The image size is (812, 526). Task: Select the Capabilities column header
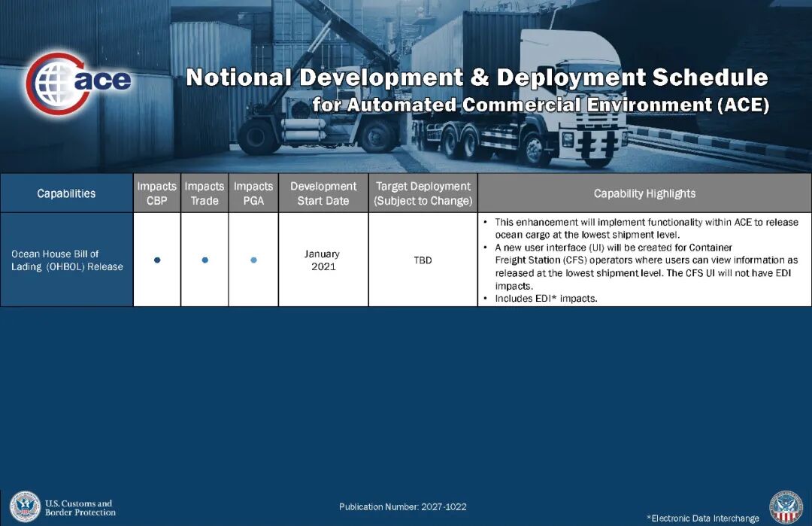[x=66, y=193]
